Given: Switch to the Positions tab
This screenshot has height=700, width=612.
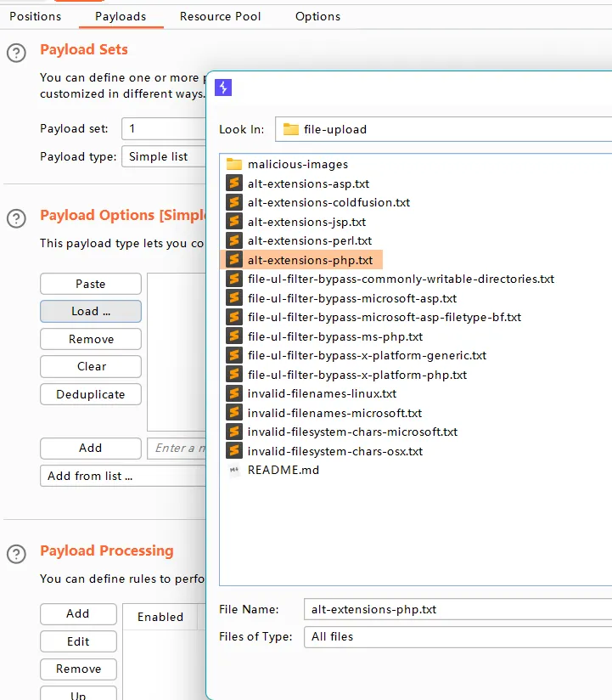Looking at the screenshot, I should click(x=36, y=16).
